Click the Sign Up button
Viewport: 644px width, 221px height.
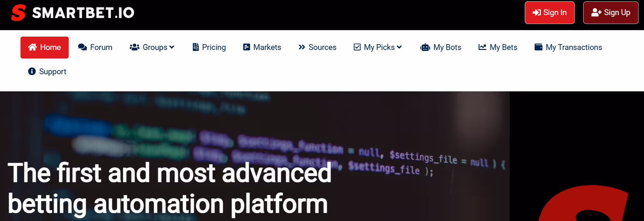611,13
